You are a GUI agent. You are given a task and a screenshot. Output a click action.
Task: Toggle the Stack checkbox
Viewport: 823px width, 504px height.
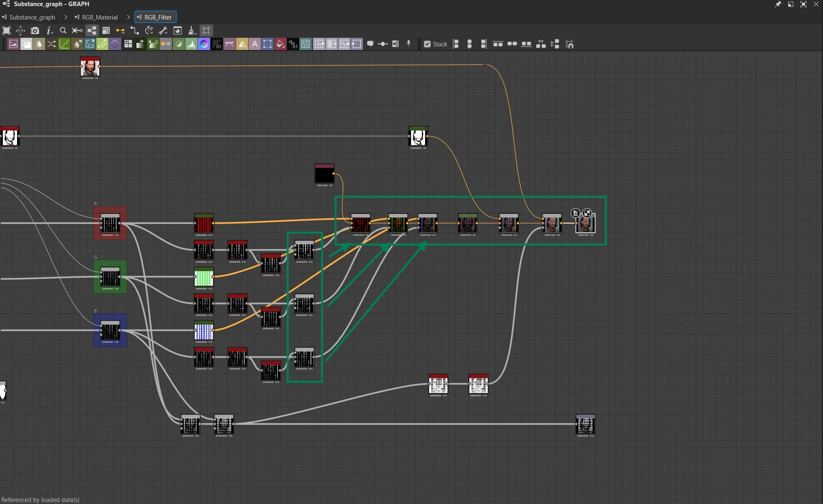click(427, 44)
